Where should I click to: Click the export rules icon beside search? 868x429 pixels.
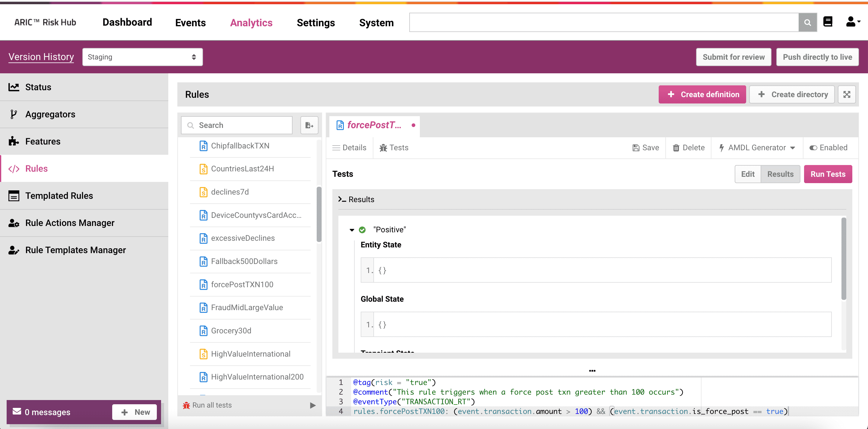tap(309, 126)
